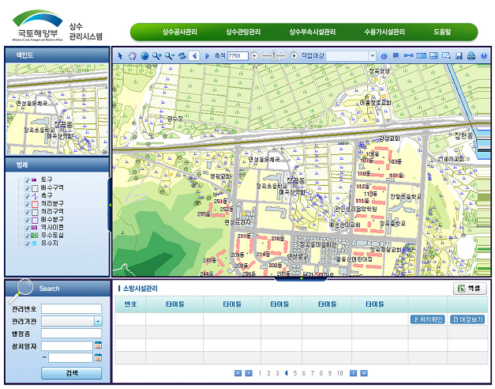Hide the 우수토실 layer
Screen dimensions: 495x389
tap(28, 236)
